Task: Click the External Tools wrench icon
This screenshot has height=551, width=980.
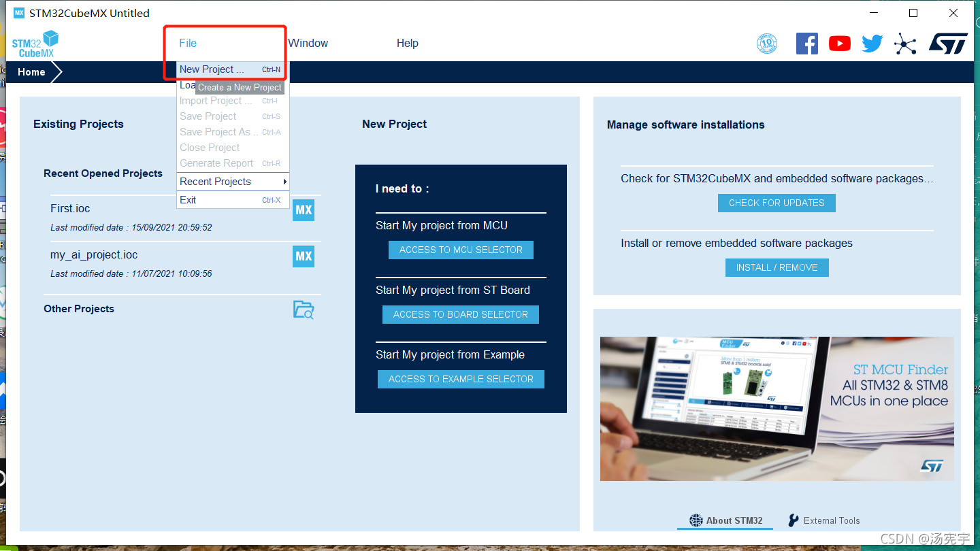Action: click(794, 520)
